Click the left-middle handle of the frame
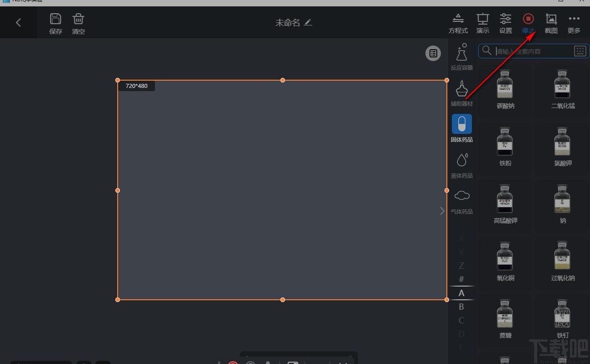This screenshot has height=364, width=590. 118,190
